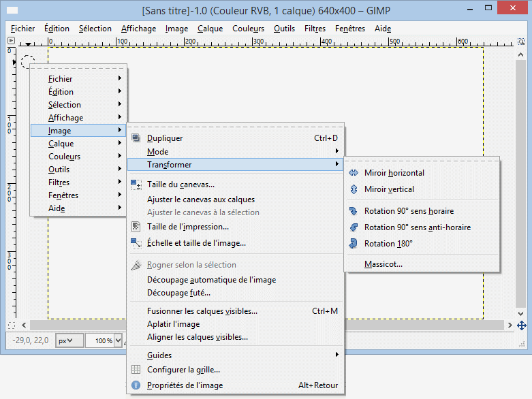This screenshot has width=532, height=399.
Task: Open the image menu triangle button at the rulers' top-left corner
Action: (11, 41)
